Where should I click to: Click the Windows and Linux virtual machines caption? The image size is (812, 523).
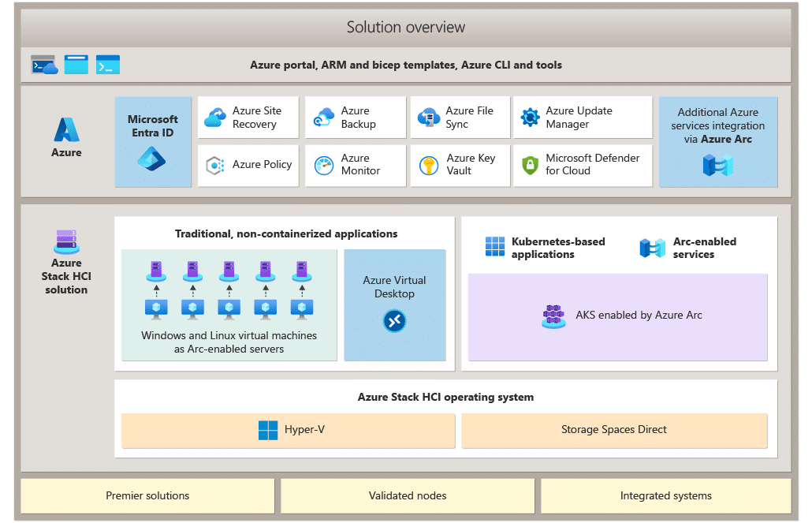229,342
